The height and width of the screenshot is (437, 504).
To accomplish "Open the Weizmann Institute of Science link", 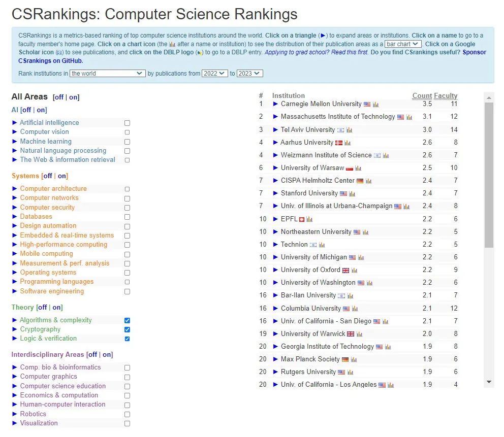I will 326,155.
